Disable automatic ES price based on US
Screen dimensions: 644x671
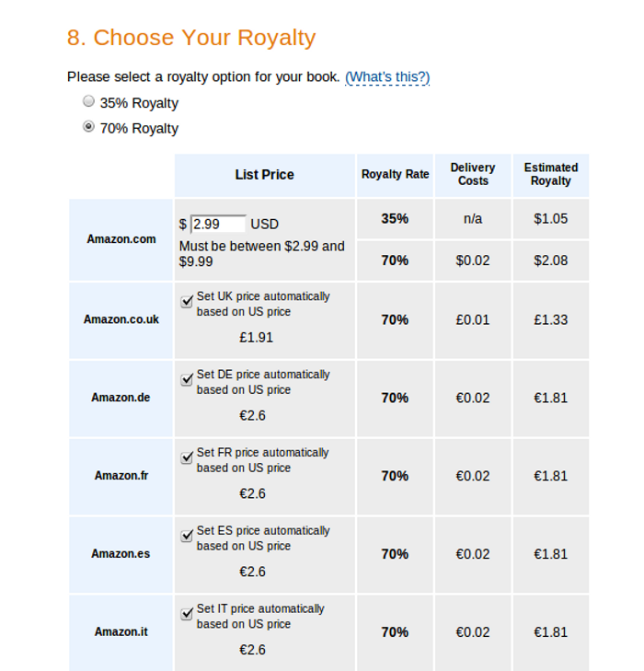point(187,537)
